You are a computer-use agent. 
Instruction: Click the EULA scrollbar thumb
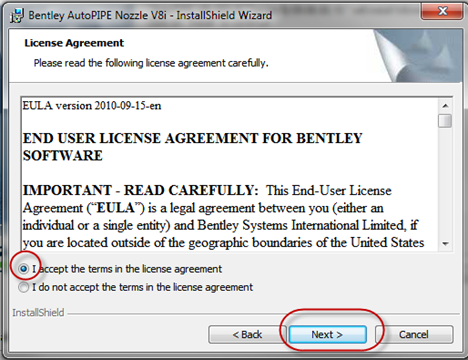pos(445,121)
